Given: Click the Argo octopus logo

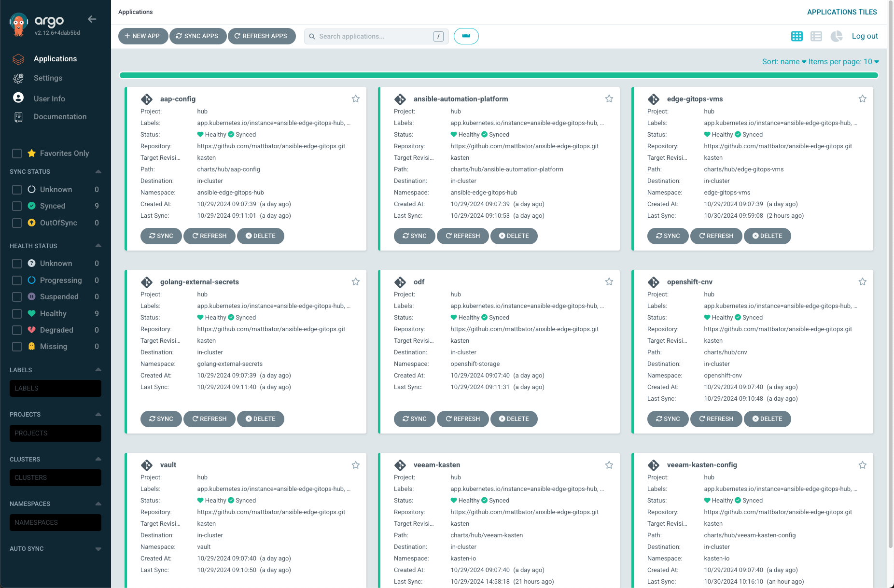Looking at the screenshot, I should pos(19,25).
